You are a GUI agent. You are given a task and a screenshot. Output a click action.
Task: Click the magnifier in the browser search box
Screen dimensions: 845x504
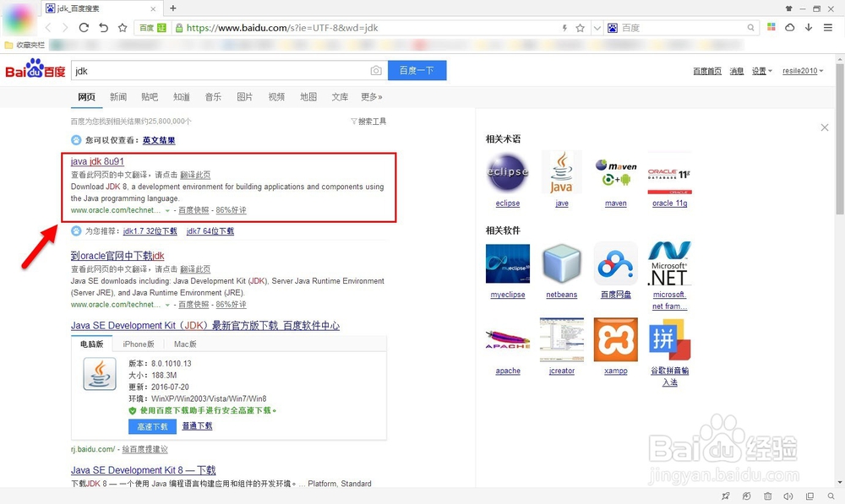click(x=750, y=28)
